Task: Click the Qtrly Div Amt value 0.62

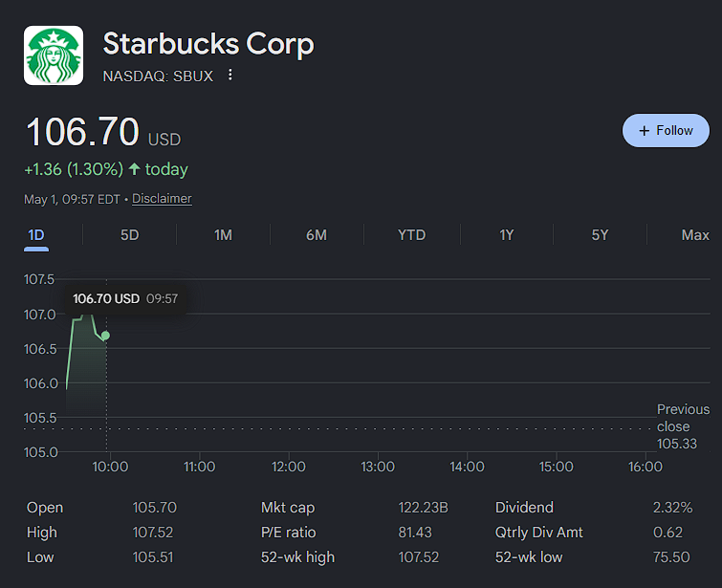Action: 667,533
